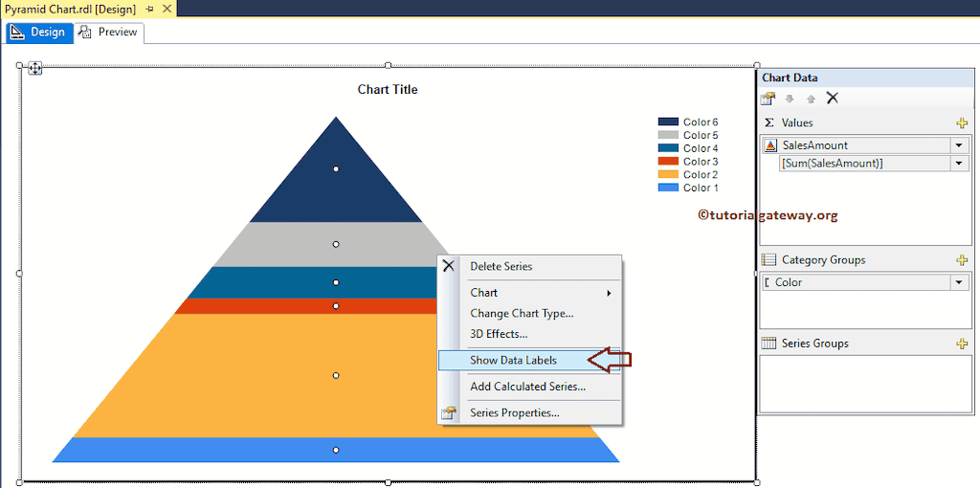Click the Color 6 legend swatch

coord(668,122)
